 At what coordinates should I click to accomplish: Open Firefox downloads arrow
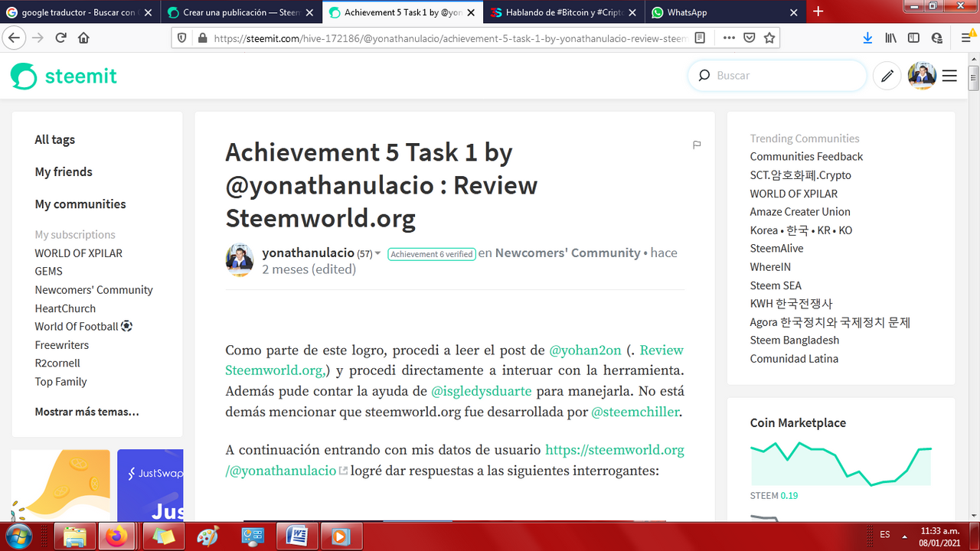(x=867, y=37)
